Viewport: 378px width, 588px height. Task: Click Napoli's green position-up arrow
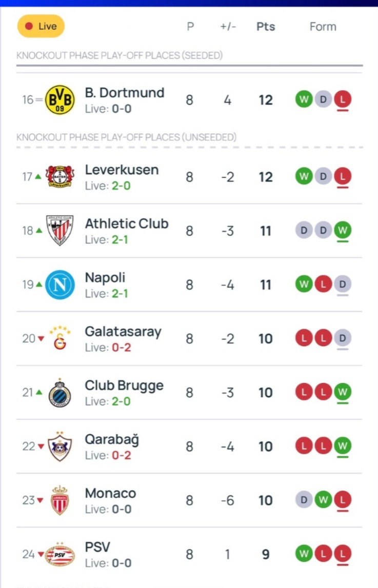point(39,285)
